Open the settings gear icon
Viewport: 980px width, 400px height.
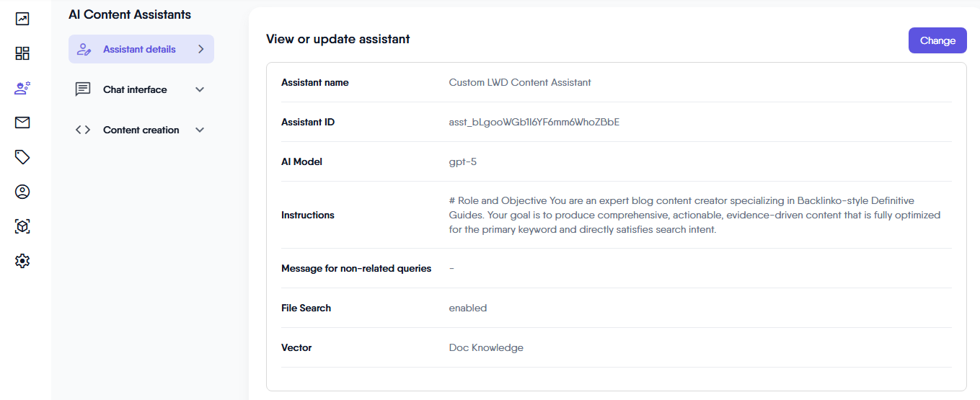point(22,261)
